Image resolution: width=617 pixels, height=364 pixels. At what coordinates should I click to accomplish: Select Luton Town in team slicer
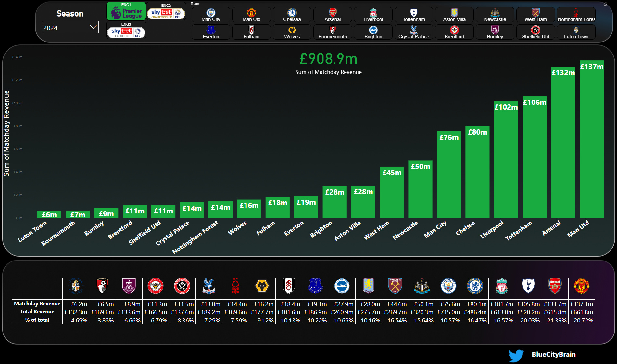[x=576, y=32]
